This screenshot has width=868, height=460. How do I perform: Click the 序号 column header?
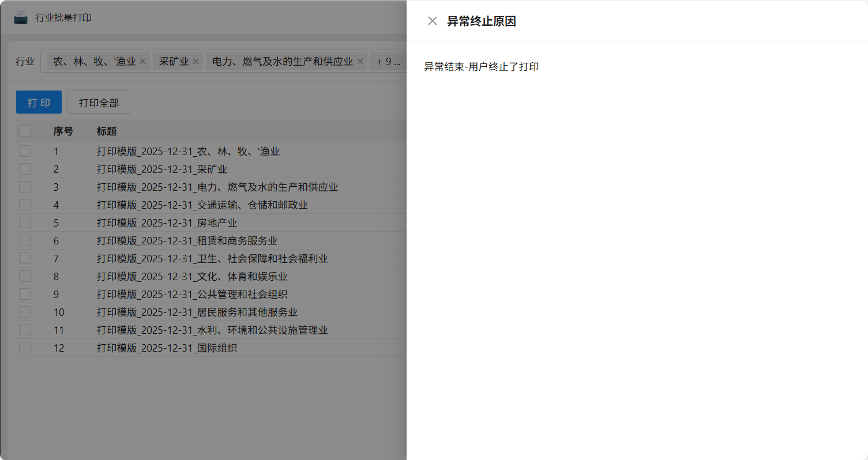[x=63, y=131]
